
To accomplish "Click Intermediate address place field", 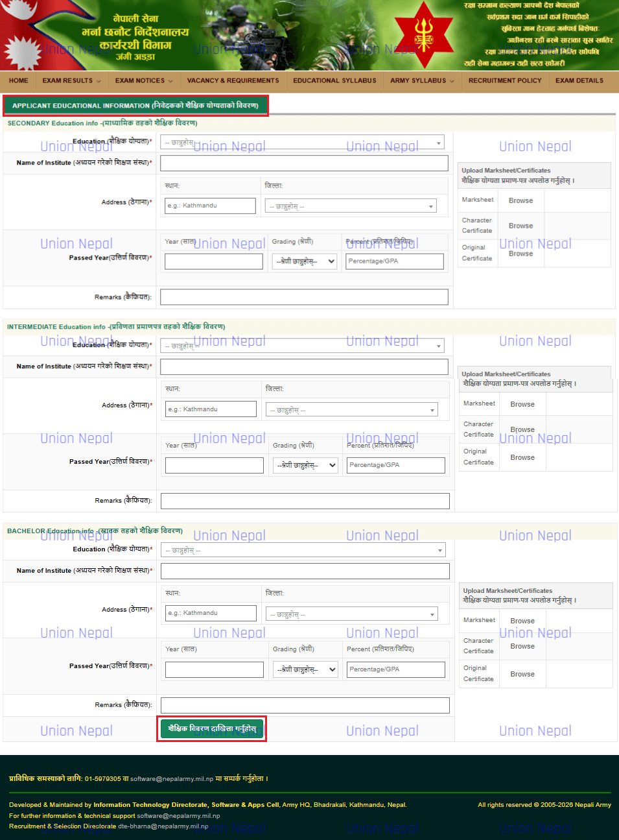I will click(211, 409).
